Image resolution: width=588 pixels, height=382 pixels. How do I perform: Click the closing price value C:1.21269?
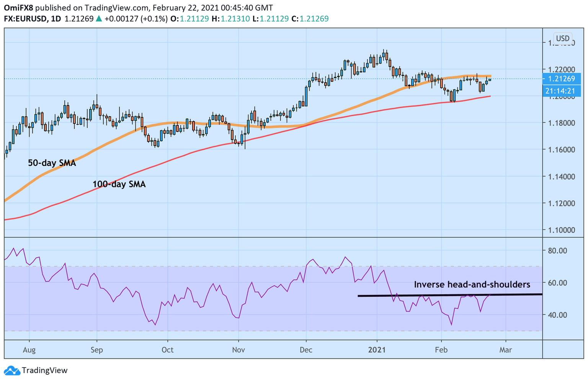click(x=310, y=19)
